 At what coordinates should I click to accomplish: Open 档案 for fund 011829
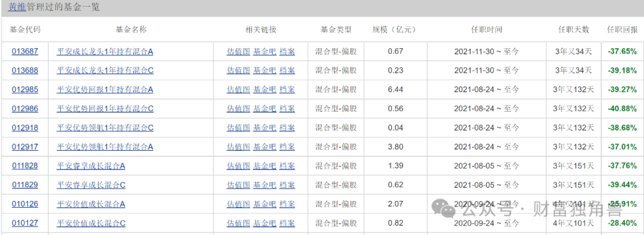point(287,185)
